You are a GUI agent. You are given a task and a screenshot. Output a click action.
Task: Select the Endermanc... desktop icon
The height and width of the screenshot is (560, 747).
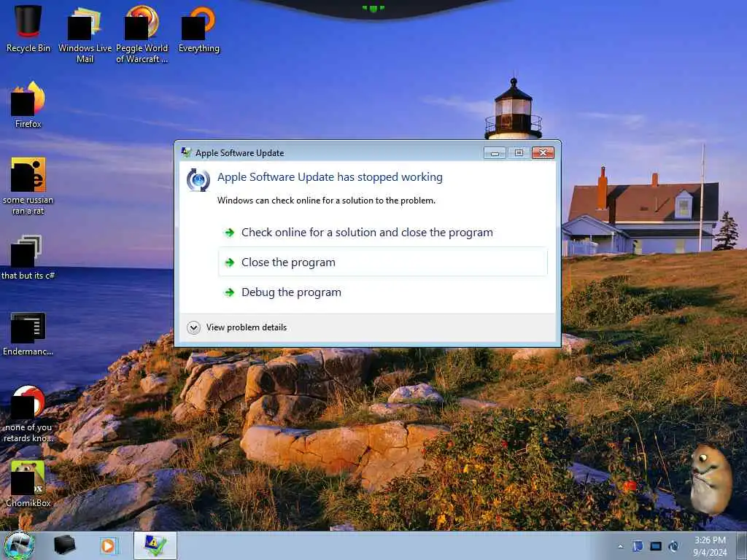pyautogui.click(x=28, y=333)
